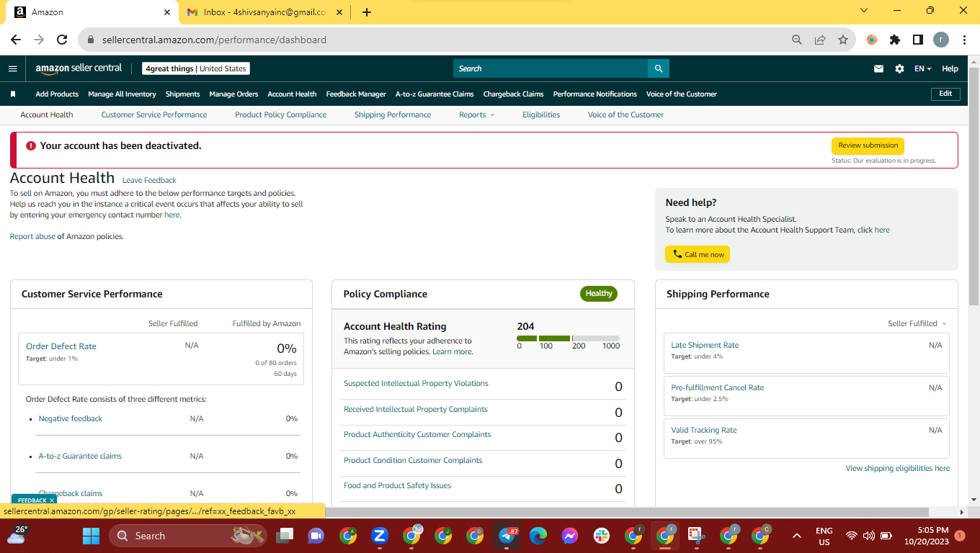Viewport: 980px width, 553px height.
Task: Close the Feedback tab widget
Action: [52, 500]
